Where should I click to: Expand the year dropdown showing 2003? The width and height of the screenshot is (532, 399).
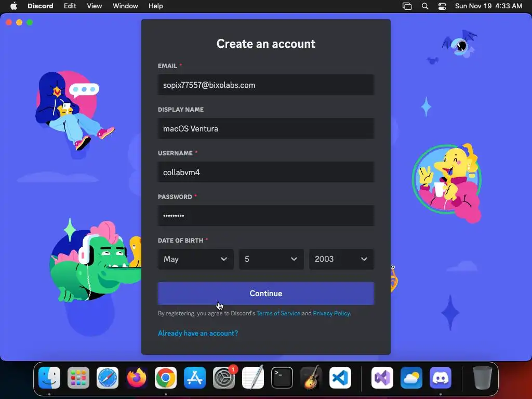pos(342,259)
